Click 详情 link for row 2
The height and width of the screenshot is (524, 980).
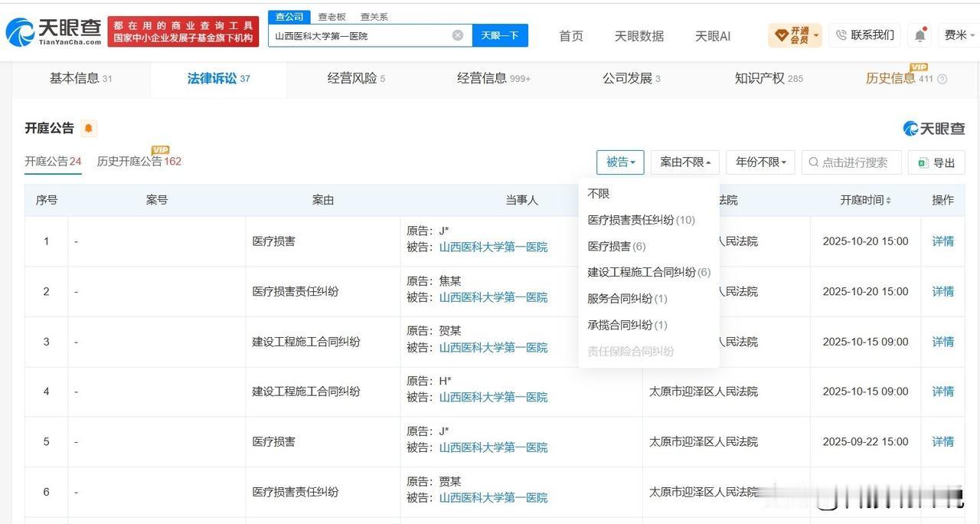pos(942,292)
